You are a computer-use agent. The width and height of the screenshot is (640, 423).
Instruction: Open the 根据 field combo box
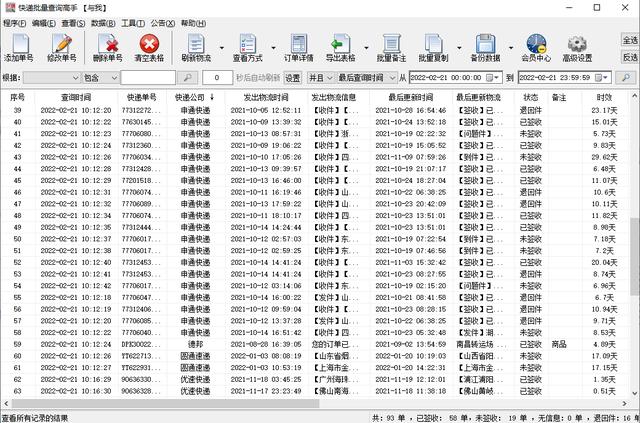click(x=51, y=78)
